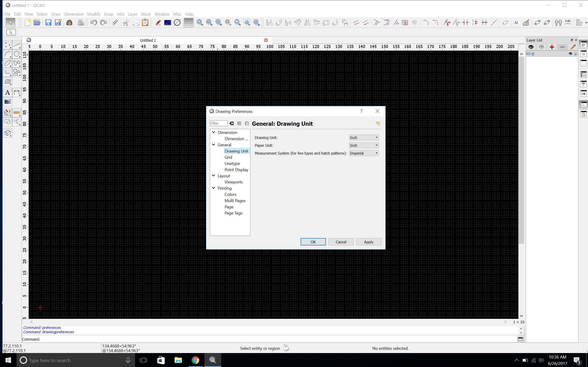588x367 pixels.
Task: Toggle the grid display toolbar icon
Action: coord(188,22)
